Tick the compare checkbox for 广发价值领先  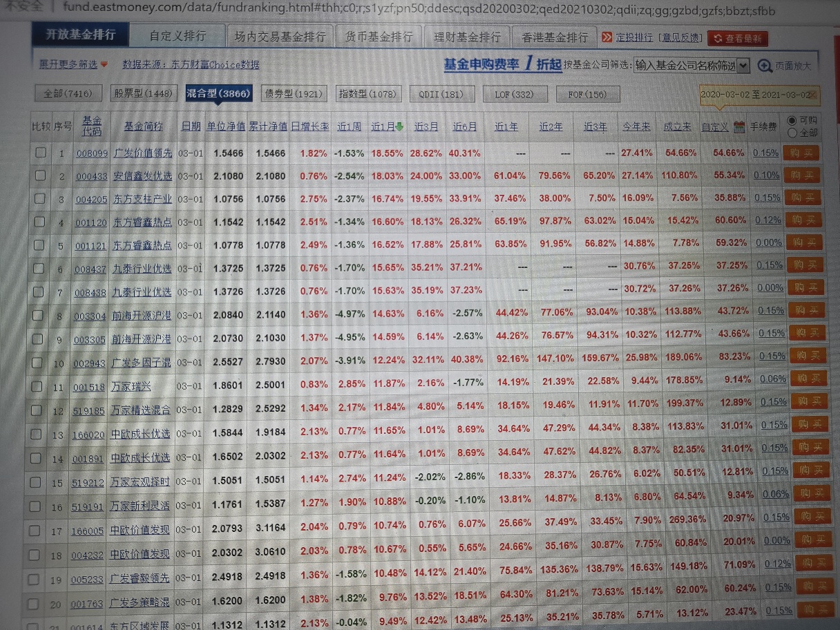point(41,153)
